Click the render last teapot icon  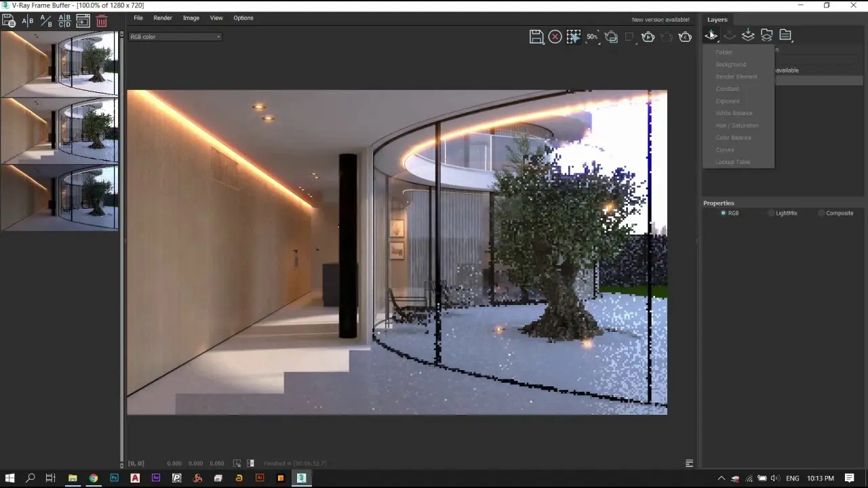coord(686,37)
